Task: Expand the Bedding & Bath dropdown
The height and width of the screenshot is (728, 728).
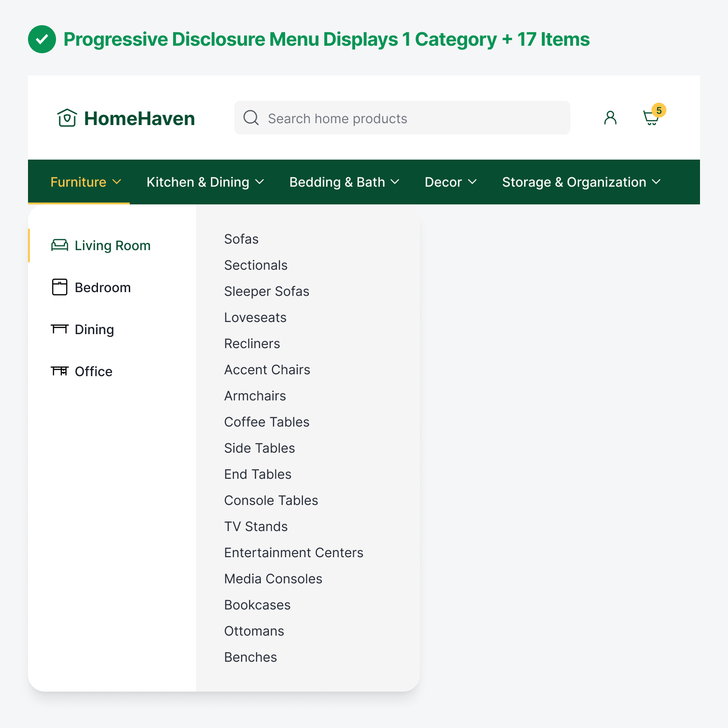Action: pos(344,182)
